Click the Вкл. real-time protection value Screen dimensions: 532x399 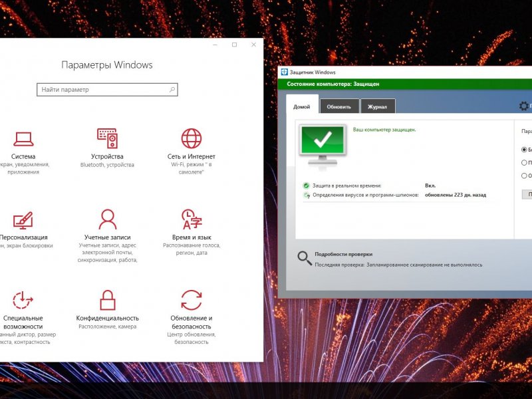pyautogui.click(x=430, y=186)
